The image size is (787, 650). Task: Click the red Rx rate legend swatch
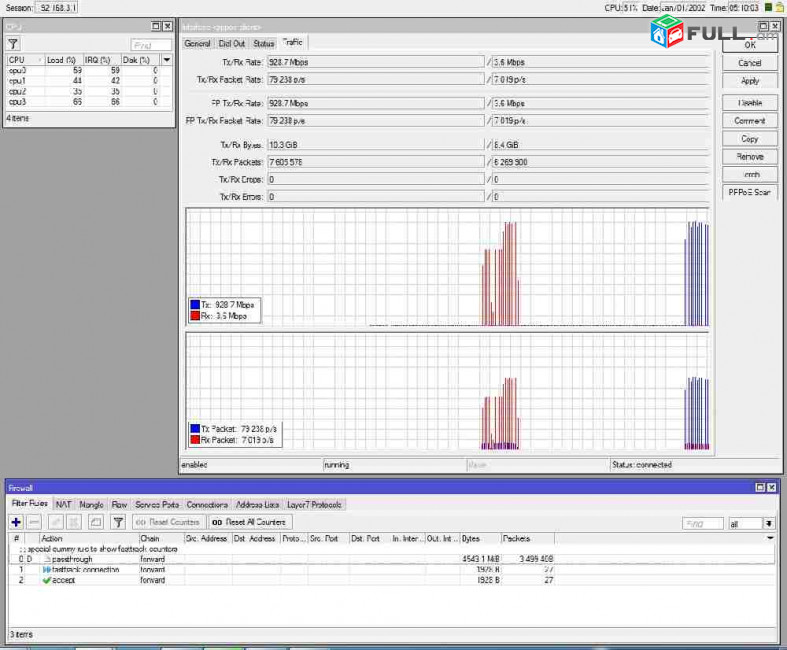195,316
